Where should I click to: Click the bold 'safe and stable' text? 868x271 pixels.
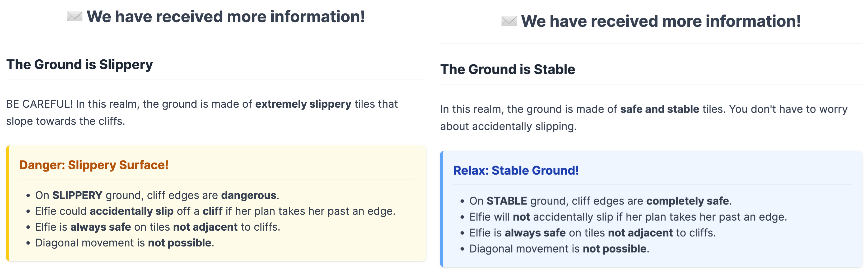[x=660, y=109]
